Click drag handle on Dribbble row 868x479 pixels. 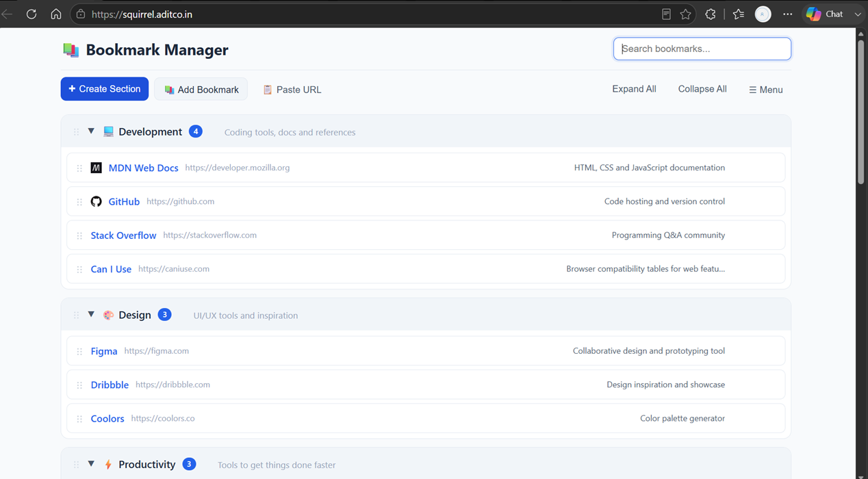pos(79,385)
